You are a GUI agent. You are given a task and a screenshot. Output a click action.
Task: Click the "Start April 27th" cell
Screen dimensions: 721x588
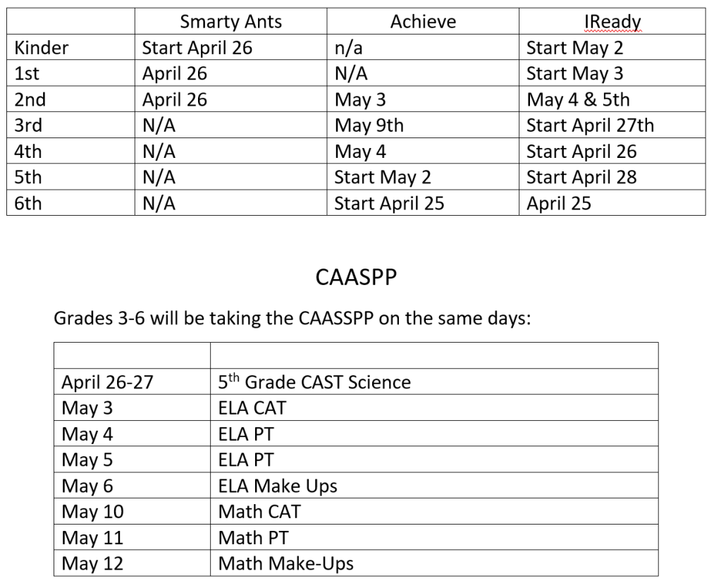[x=590, y=125]
